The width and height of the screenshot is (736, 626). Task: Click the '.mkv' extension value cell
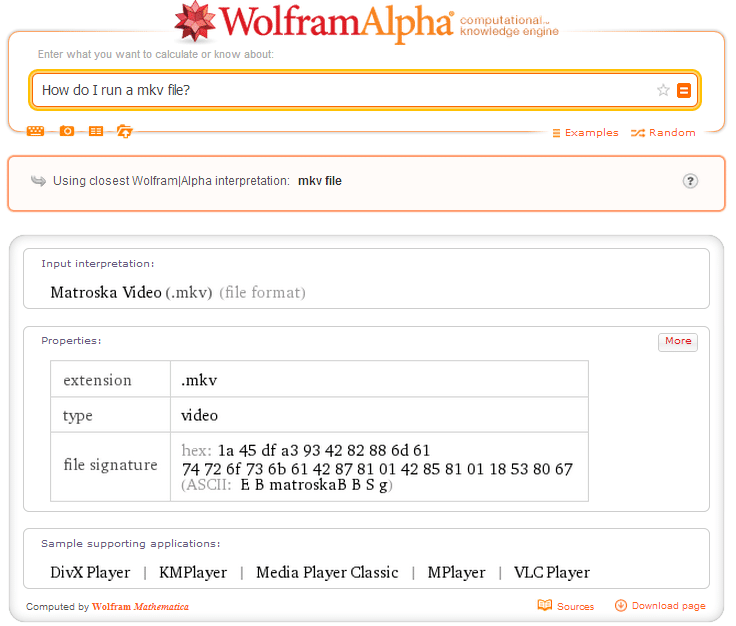click(379, 379)
